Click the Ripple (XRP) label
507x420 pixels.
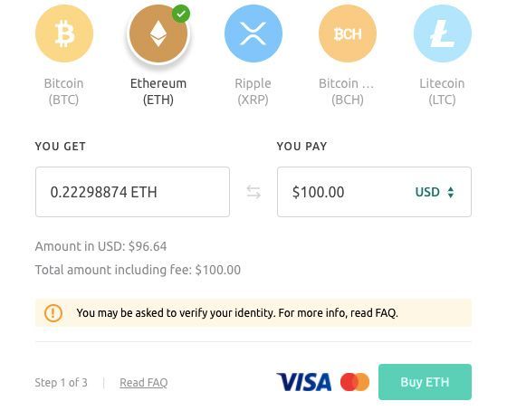click(253, 91)
